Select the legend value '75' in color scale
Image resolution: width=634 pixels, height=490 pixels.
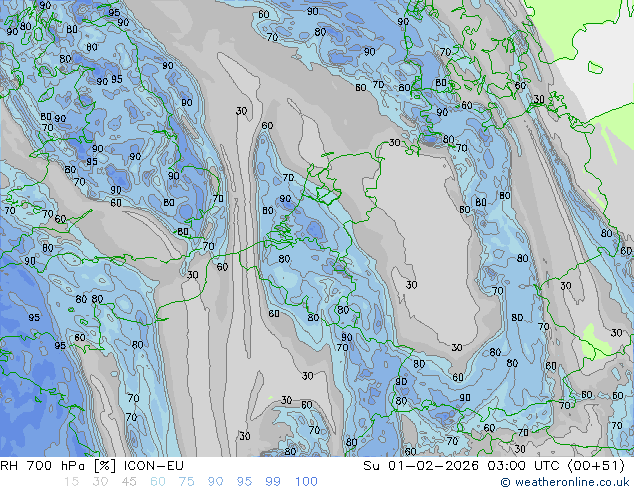(186, 482)
